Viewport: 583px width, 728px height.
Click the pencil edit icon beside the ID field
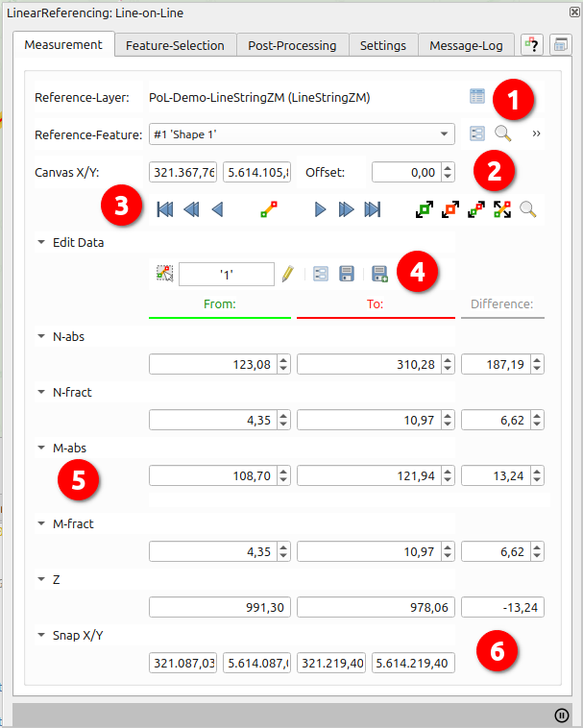click(x=287, y=275)
